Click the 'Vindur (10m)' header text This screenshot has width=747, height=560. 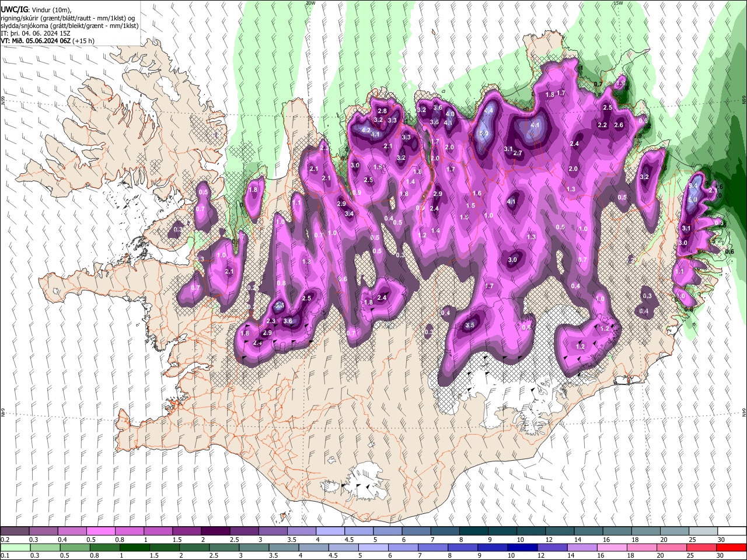51,9
